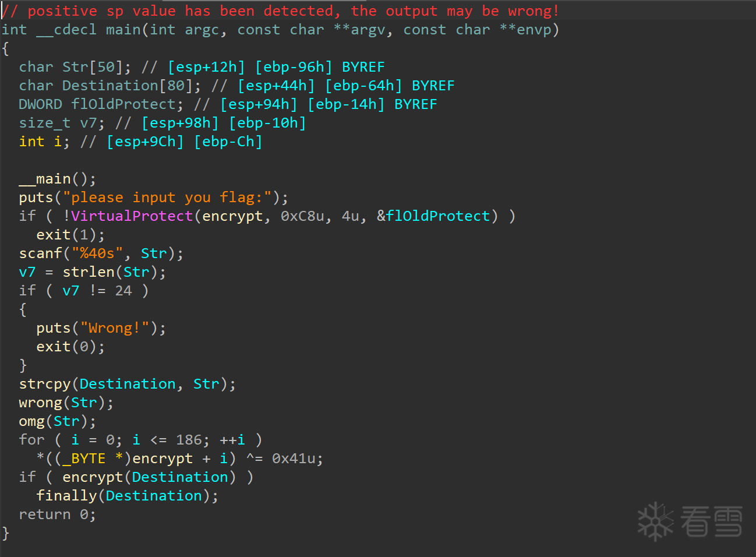Select the main function name in signature

point(123,30)
